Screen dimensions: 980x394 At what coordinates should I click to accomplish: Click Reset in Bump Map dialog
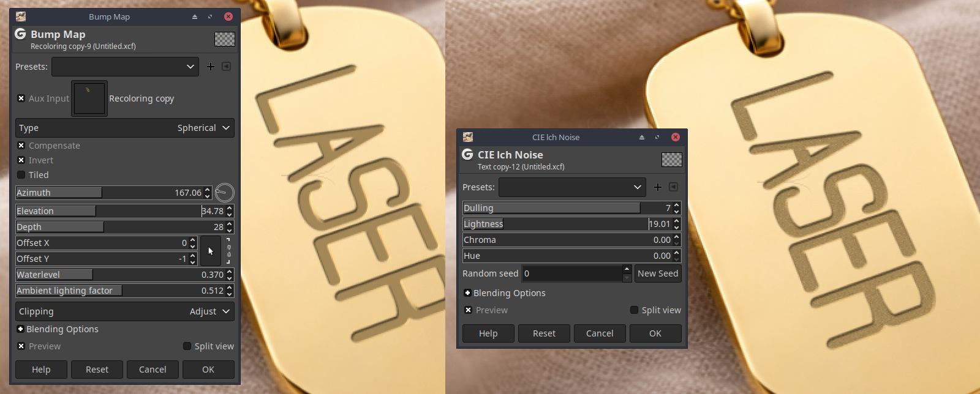click(x=97, y=370)
